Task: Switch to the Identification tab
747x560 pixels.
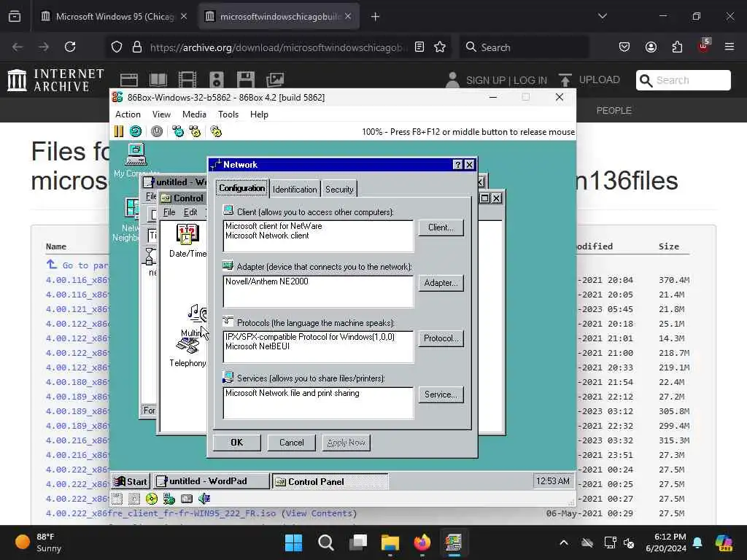Action: 295,190
